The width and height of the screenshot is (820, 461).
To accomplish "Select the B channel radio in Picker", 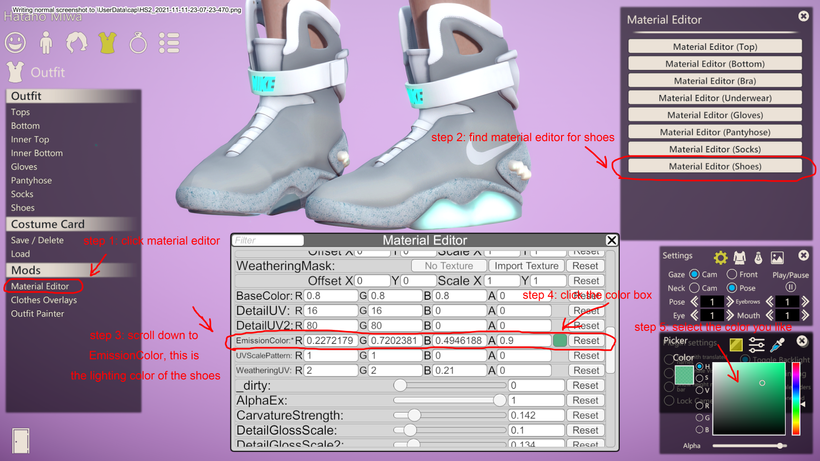I will tap(700, 430).
